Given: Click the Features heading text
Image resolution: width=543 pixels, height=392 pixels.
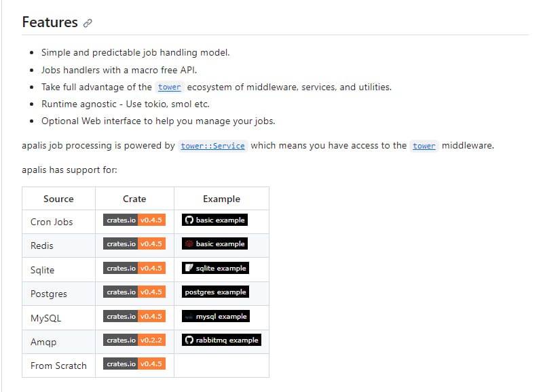Looking at the screenshot, I should tap(50, 22).
